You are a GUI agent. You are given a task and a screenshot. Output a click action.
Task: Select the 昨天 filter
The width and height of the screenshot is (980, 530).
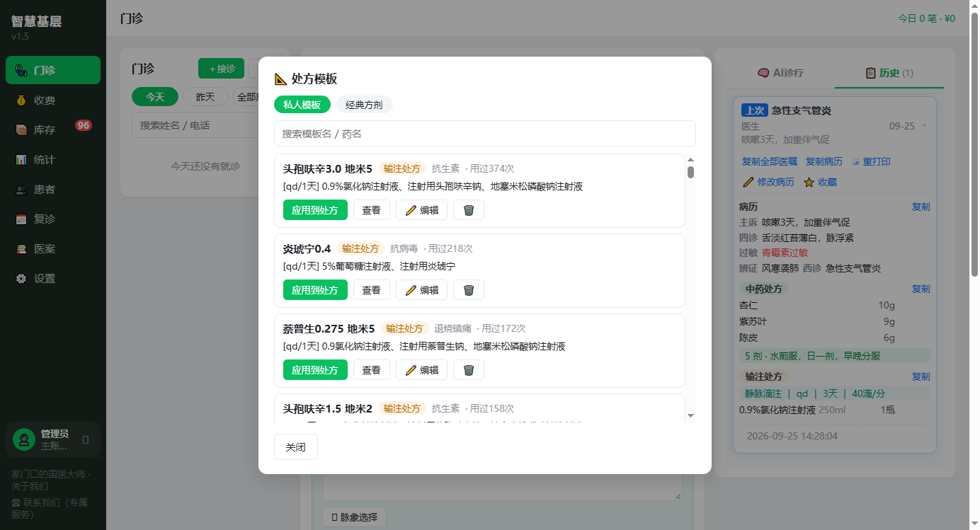(x=205, y=96)
